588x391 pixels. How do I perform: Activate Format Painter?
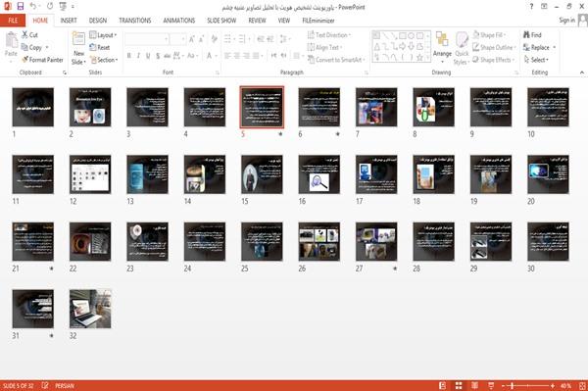click(x=42, y=60)
